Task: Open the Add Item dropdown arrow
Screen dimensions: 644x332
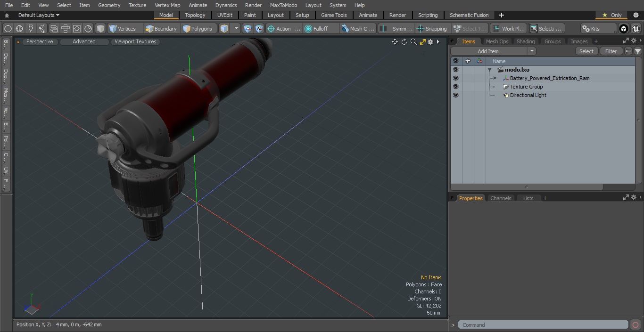Action: [532, 51]
